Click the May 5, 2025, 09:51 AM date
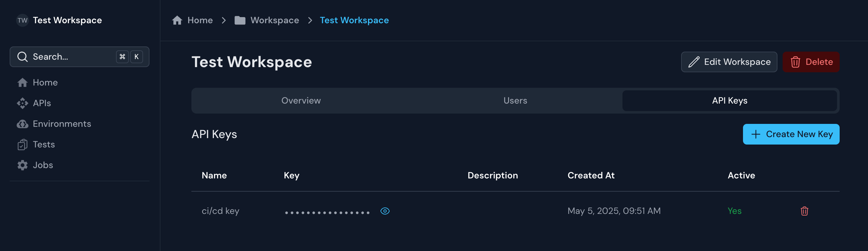868x251 pixels. 614,211
